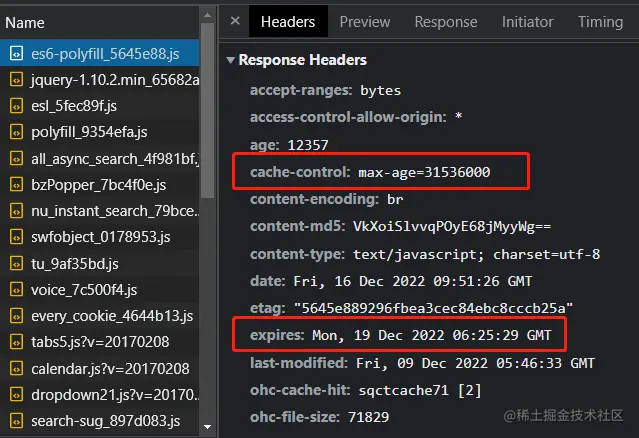Select the Headers tab
Viewport: 639px width, 438px height.
[x=288, y=21]
